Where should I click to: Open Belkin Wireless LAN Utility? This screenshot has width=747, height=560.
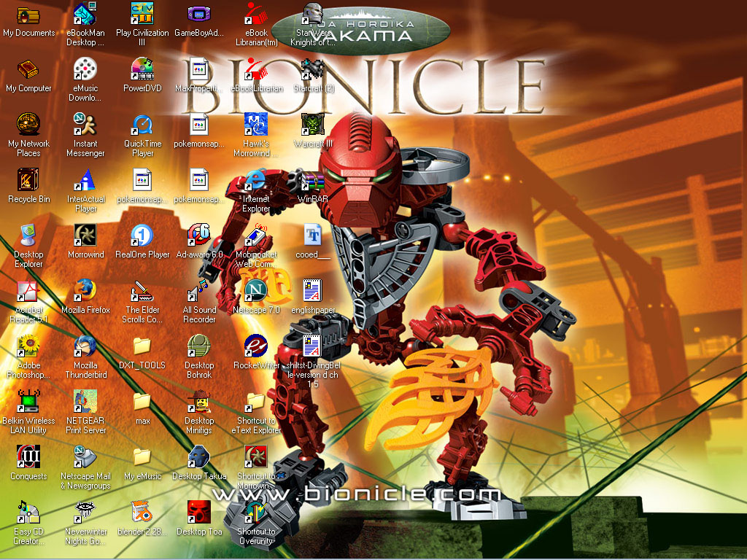[x=28, y=400]
